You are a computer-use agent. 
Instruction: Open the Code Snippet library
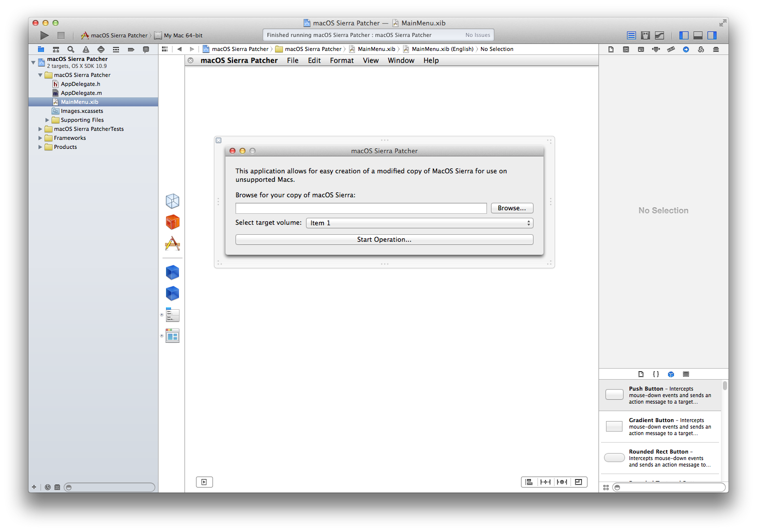click(656, 374)
